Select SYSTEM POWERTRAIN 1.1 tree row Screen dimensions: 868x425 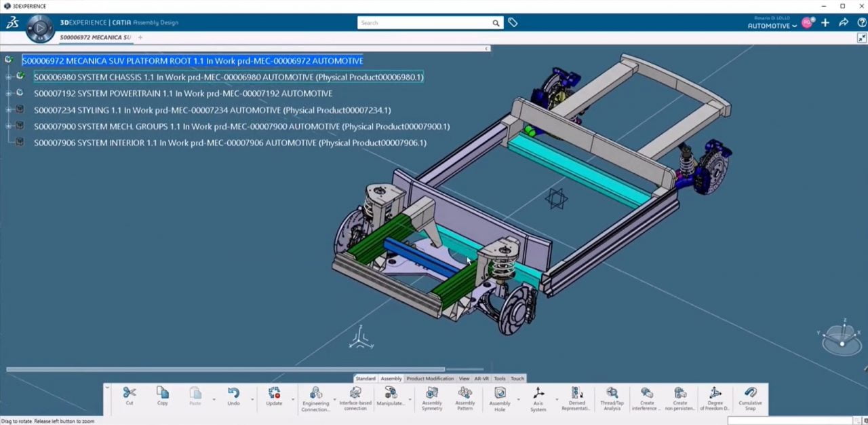[x=183, y=93]
